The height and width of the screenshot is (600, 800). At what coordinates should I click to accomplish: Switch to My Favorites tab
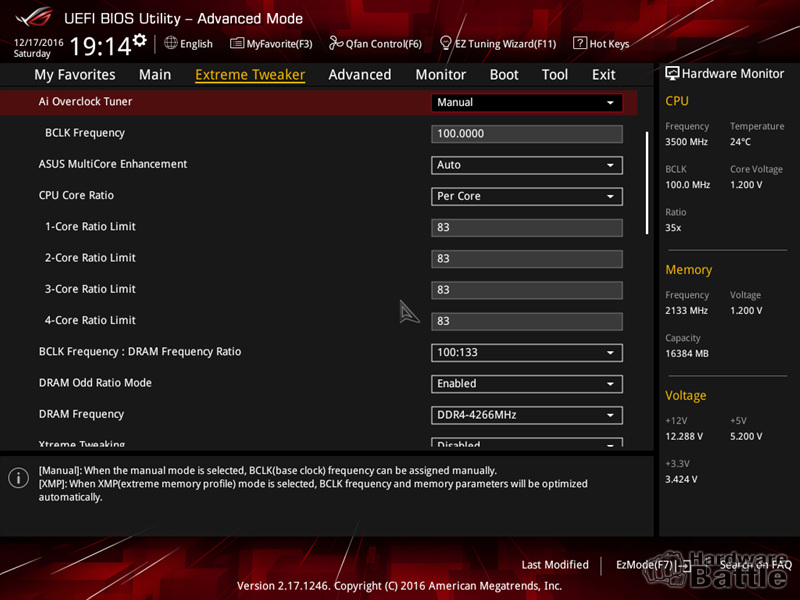pyautogui.click(x=75, y=74)
